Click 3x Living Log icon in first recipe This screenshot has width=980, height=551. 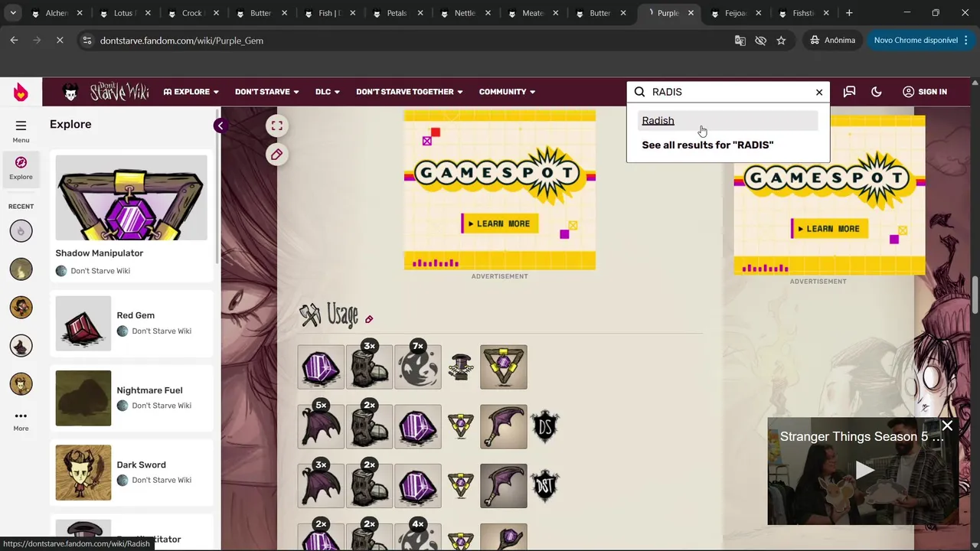pos(369,367)
